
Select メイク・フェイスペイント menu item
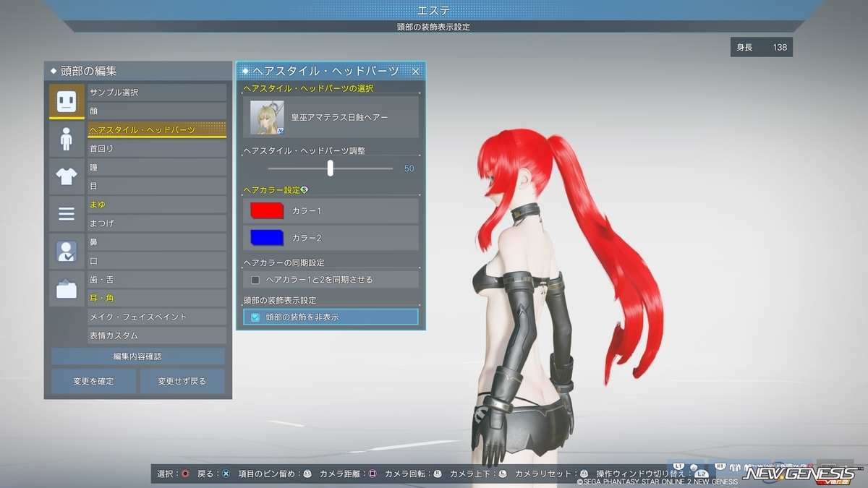tap(157, 317)
